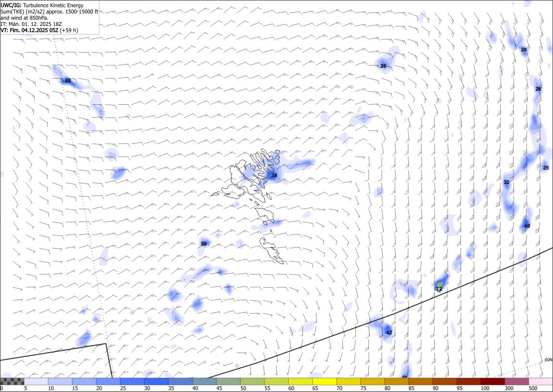This screenshot has height=392, width=553.
Task: Click the legend tick label 20
Action: pyautogui.click(x=99, y=388)
